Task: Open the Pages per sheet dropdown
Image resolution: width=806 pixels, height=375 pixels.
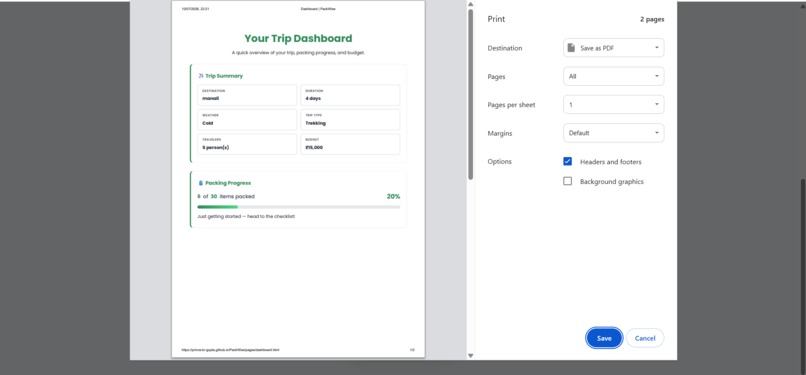Action: click(x=614, y=104)
